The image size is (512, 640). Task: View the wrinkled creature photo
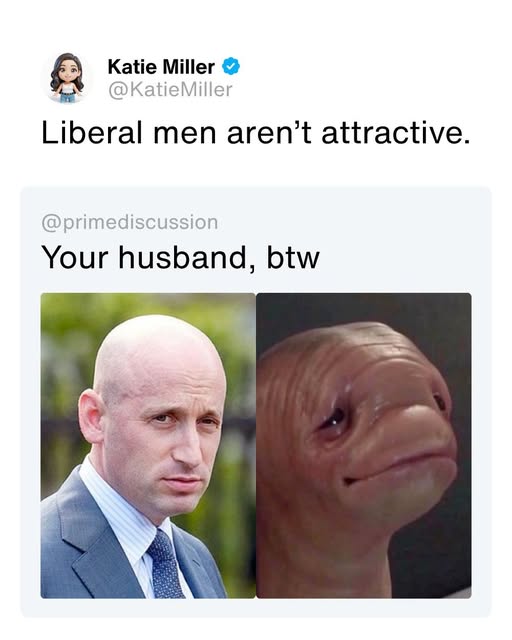(x=364, y=445)
